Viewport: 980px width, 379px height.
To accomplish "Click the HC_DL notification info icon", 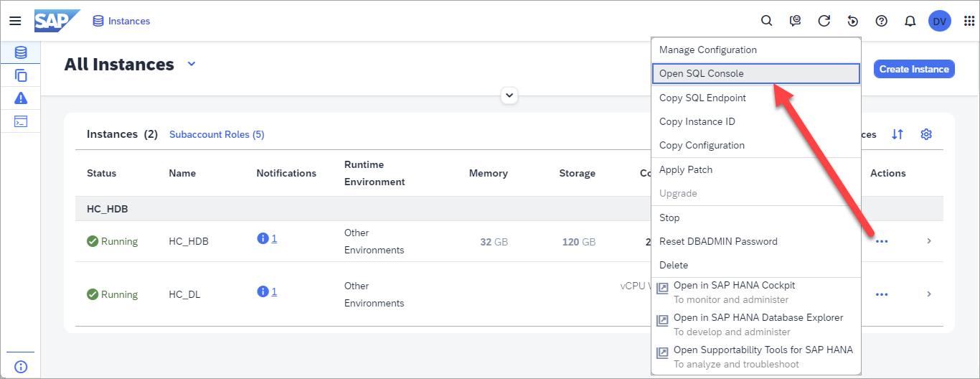I will click(x=263, y=291).
